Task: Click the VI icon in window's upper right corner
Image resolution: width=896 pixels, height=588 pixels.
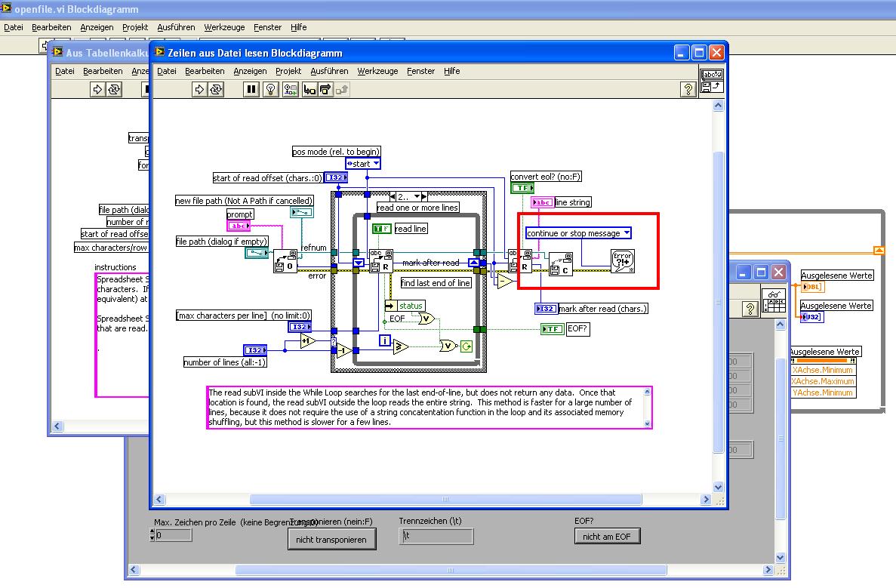Action: pyautogui.click(x=712, y=81)
